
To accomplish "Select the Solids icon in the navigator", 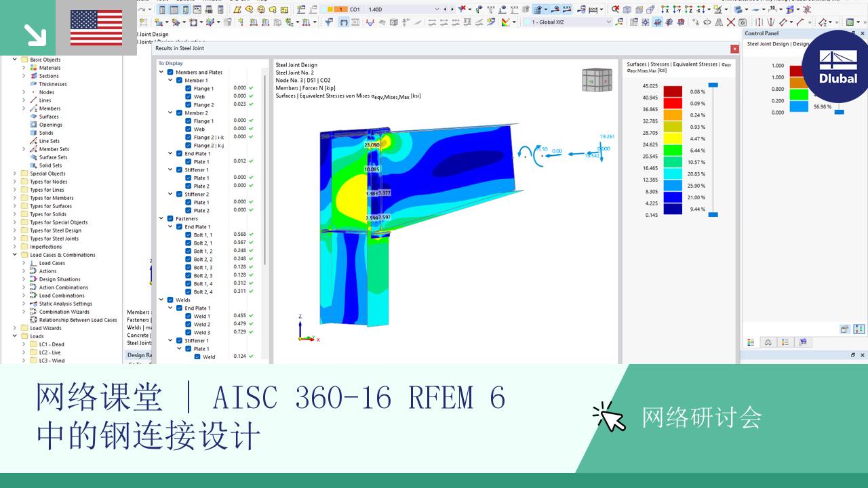I will (x=33, y=133).
